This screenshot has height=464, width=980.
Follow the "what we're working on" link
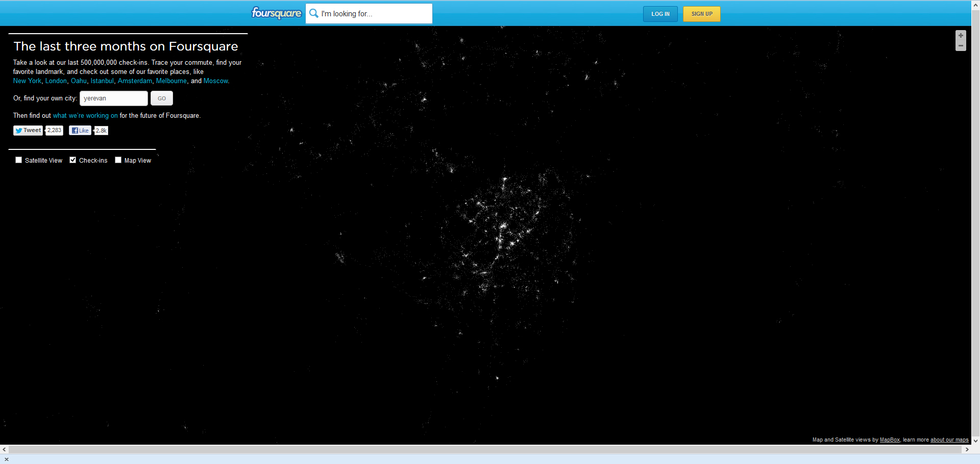tap(85, 116)
